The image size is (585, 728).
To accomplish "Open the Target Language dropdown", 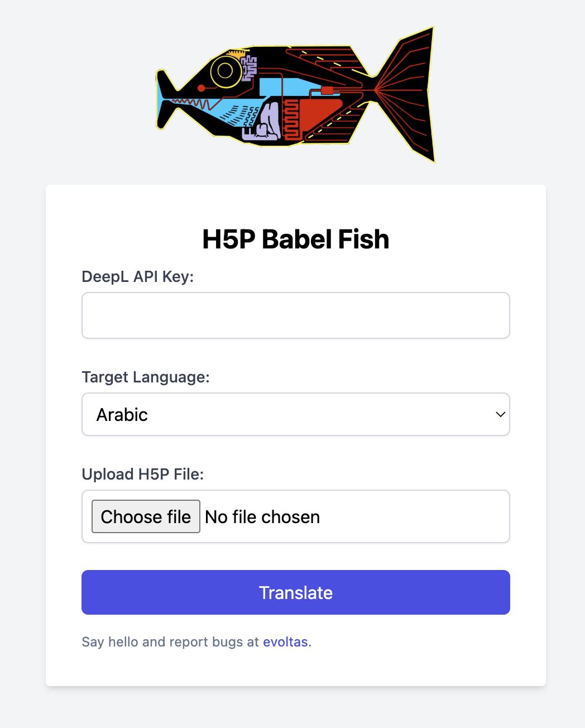I will point(295,414).
